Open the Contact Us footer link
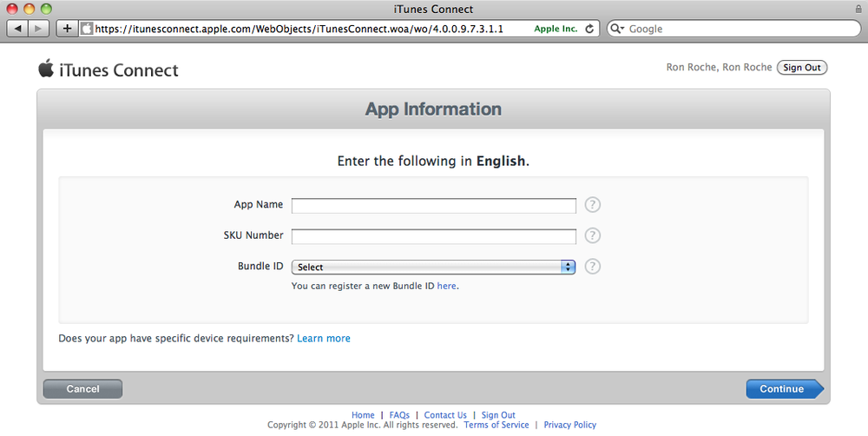 [445, 415]
